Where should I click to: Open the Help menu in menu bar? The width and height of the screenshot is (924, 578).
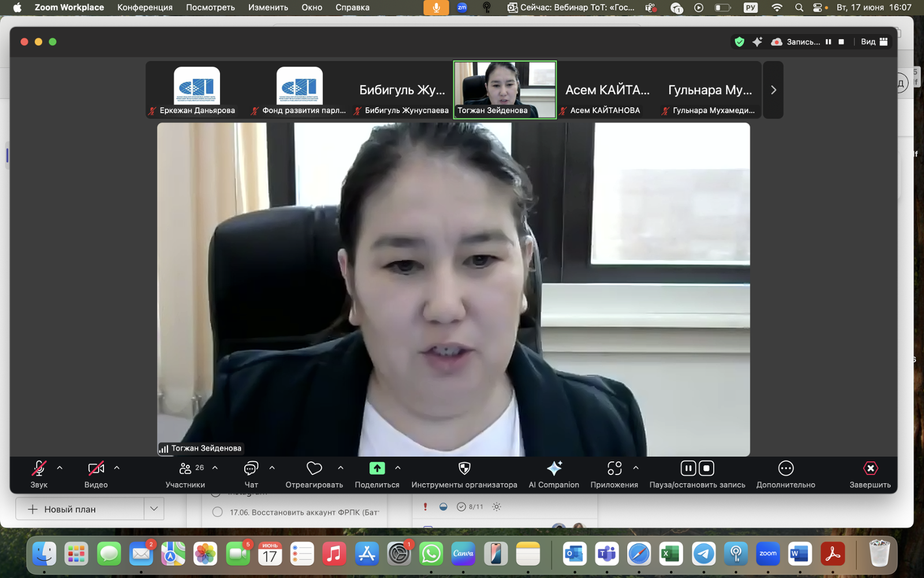(x=352, y=8)
